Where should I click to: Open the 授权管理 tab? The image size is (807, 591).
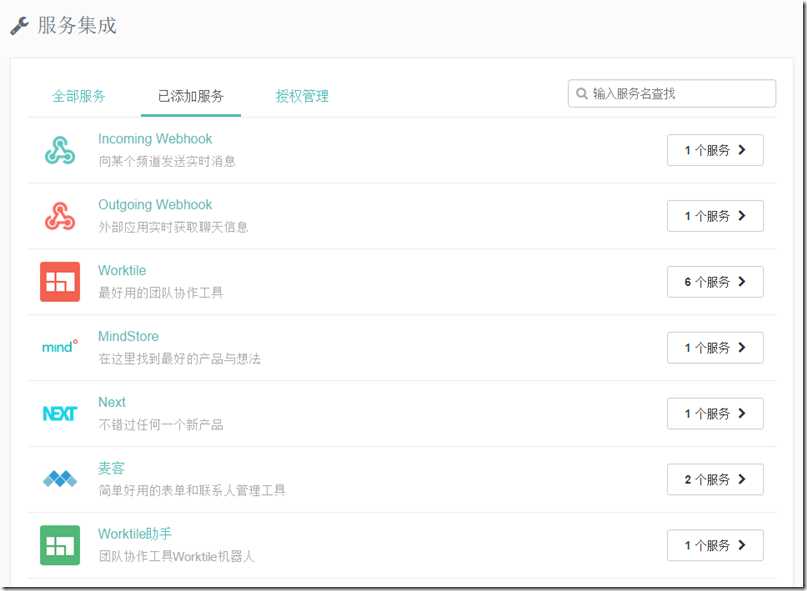(302, 96)
